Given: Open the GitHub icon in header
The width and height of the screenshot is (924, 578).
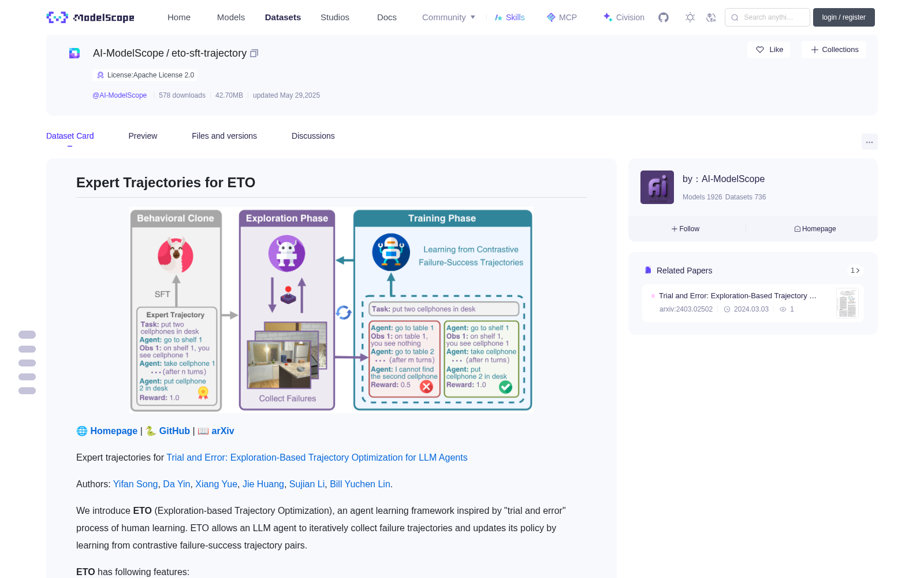Looking at the screenshot, I should pos(664,17).
